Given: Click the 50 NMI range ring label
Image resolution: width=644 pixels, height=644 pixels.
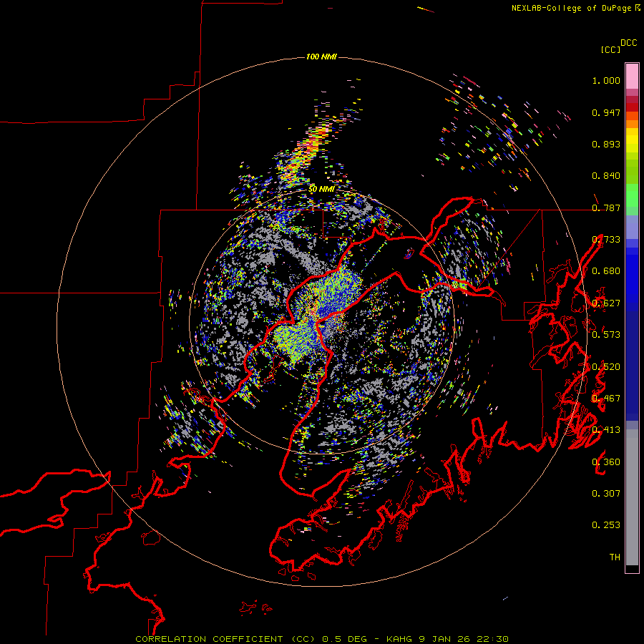Looking at the screenshot, I should [321, 189].
